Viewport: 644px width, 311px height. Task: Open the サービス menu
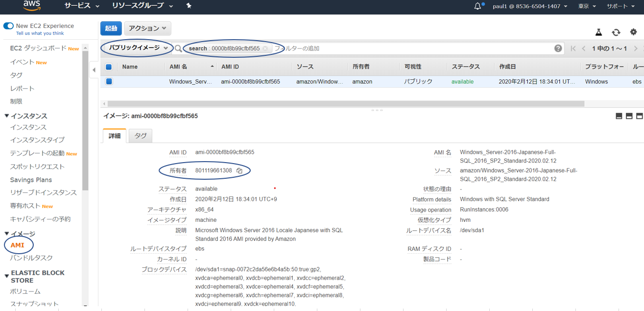pos(82,6)
